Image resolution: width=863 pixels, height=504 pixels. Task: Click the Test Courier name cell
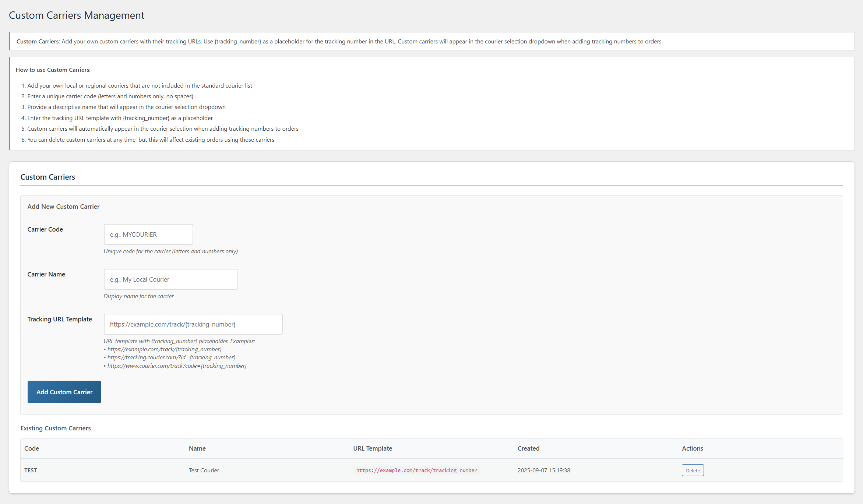(204, 470)
